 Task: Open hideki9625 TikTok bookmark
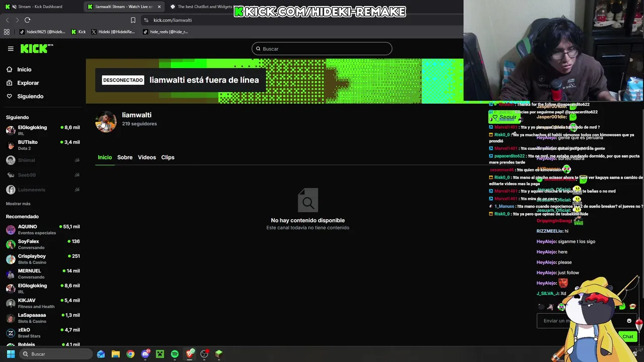(x=42, y=32)
